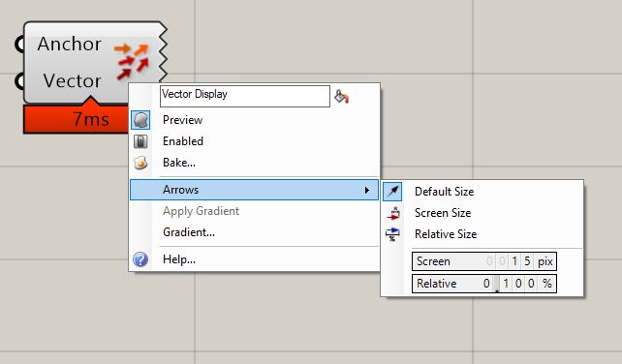Viewport: 622px width, 364px height.
Task: Click the Enabled icon beside Enabled entry
Action: [140, 141]
